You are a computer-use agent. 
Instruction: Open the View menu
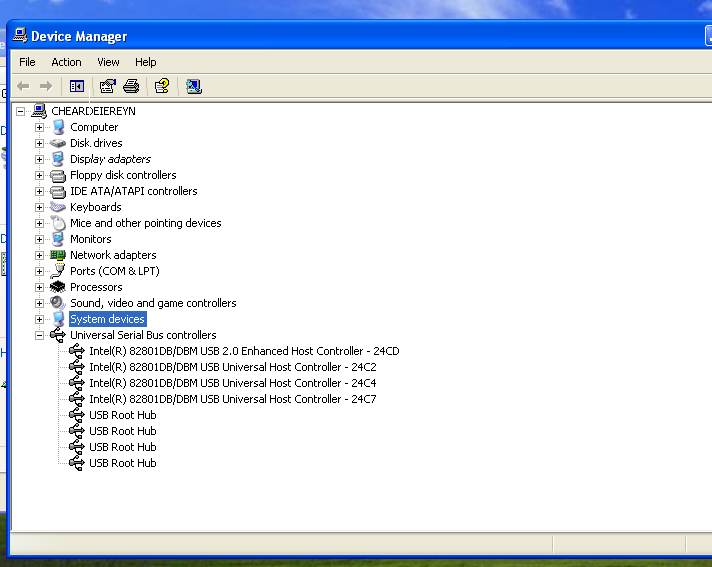coord(108,62)
